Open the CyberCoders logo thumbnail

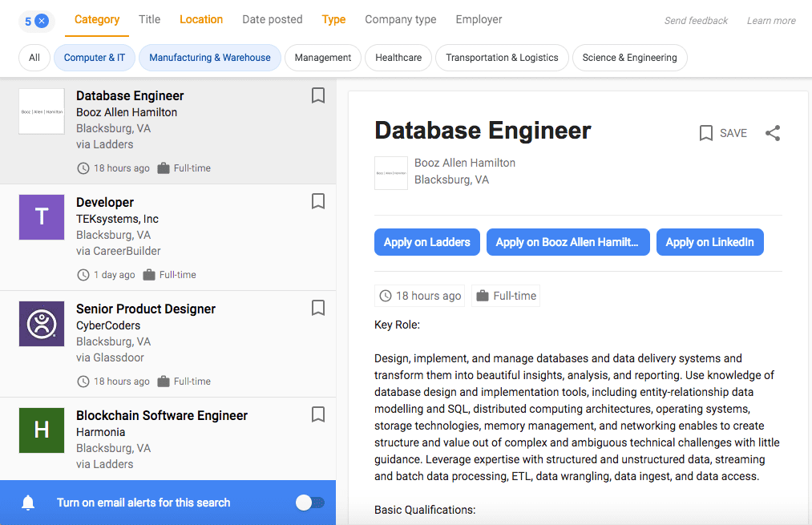coord(42,324)
